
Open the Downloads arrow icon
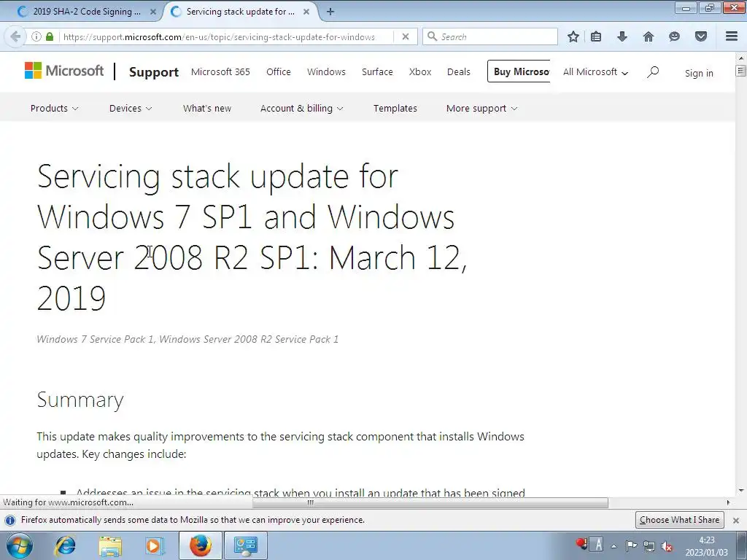622,36
